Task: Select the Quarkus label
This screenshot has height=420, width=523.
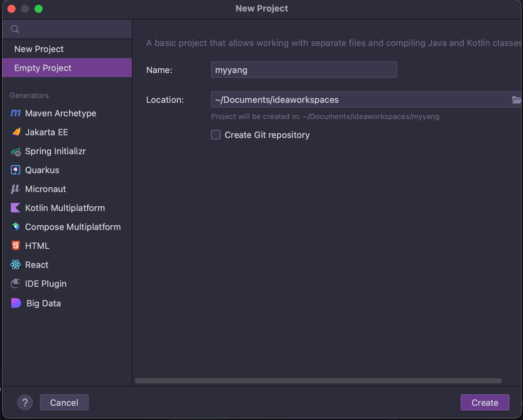Action: coord(42,170)
